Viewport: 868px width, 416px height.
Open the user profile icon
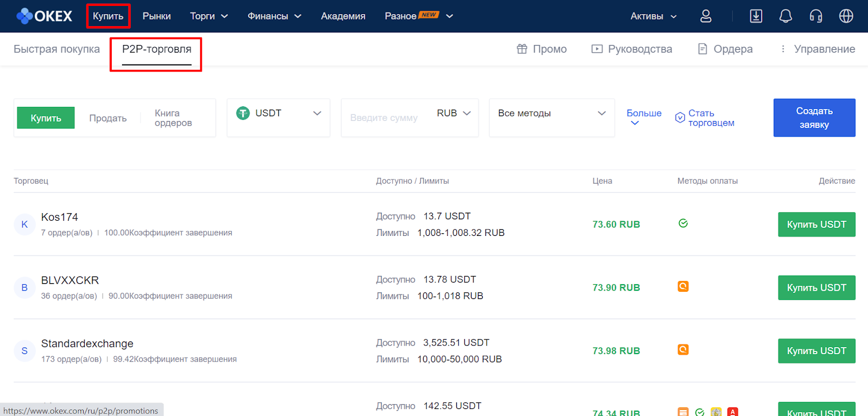tap(706, 16)
